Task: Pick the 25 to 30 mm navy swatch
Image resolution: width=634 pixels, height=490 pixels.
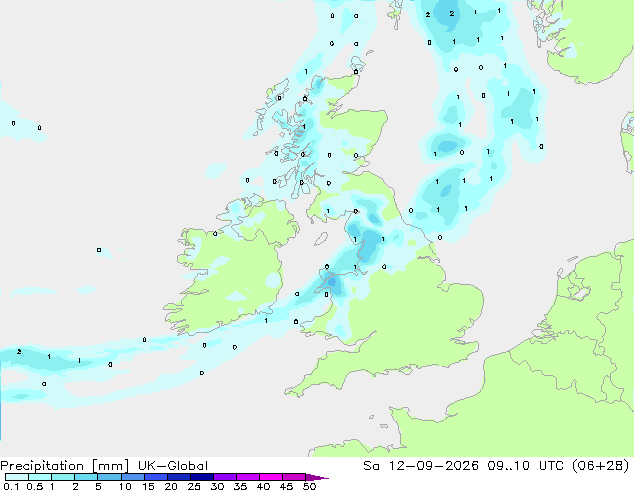Action: [x=202, y=477]
